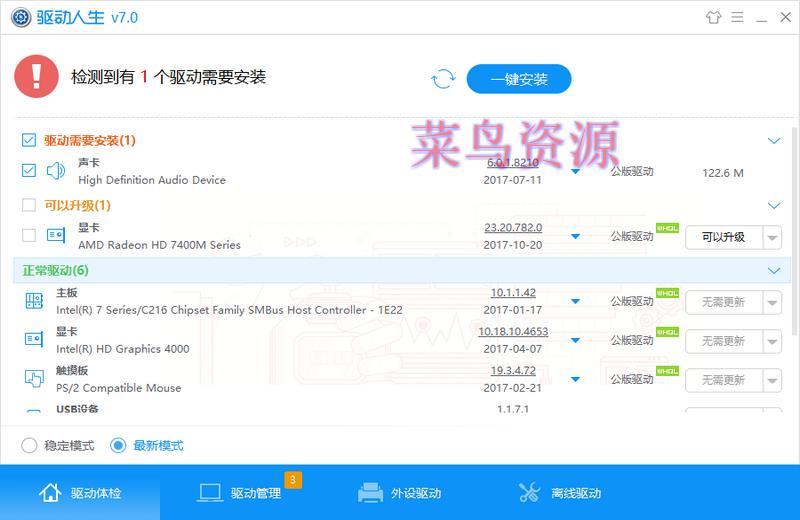Open the 可以升级 button dropdown arrow
This screenshot has width=800, height=520.
772,237
